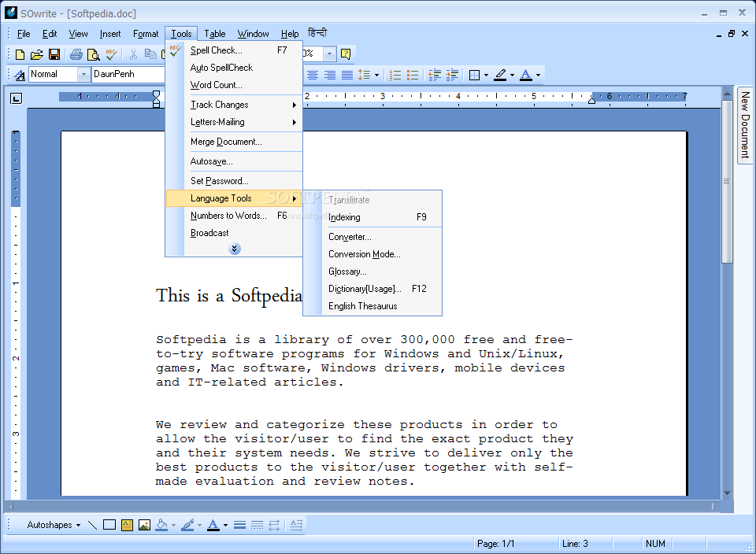756x554 pixels.
Task: Open the Line spacing dropdown arrow
Action: pyautogui.click(x=376, y=75)
